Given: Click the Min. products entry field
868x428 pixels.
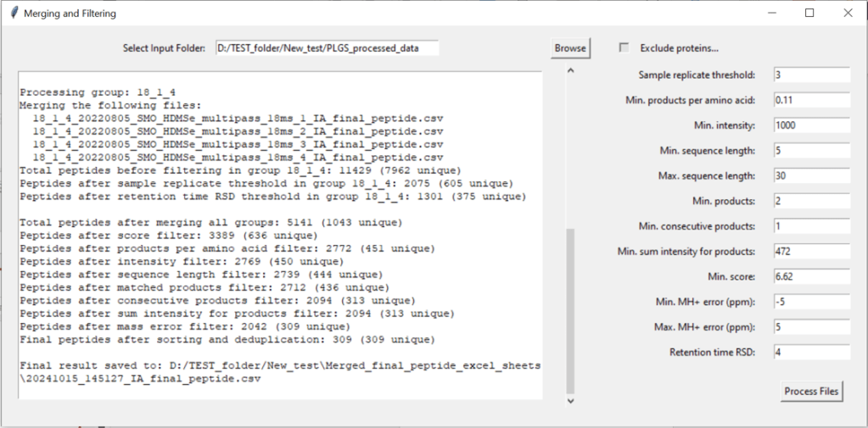Looking at the screenshot, I should point(810,201).
